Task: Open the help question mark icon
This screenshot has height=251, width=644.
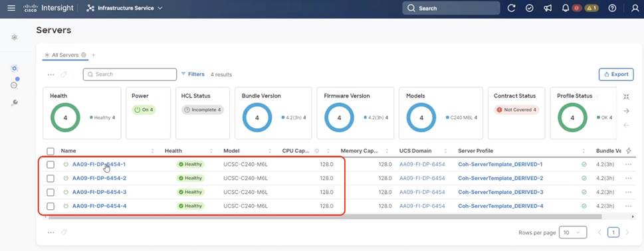Action: click(x=612, y=8)
